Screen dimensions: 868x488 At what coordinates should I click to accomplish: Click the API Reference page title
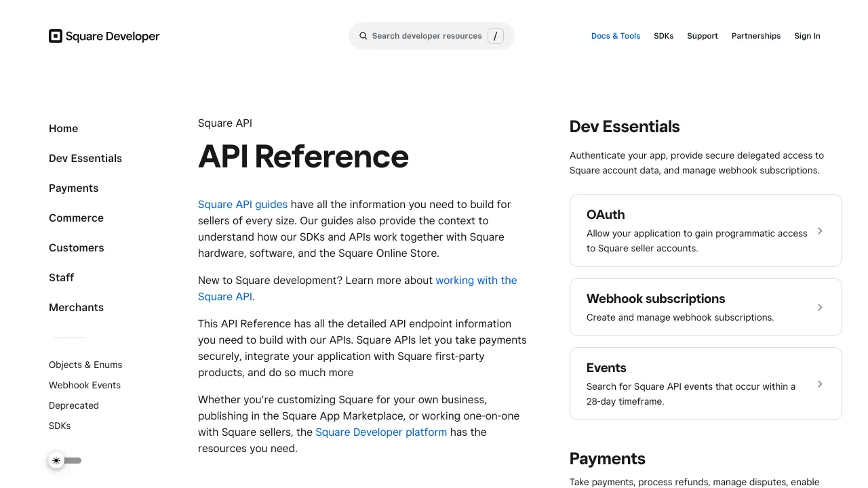tap(303, 157)
